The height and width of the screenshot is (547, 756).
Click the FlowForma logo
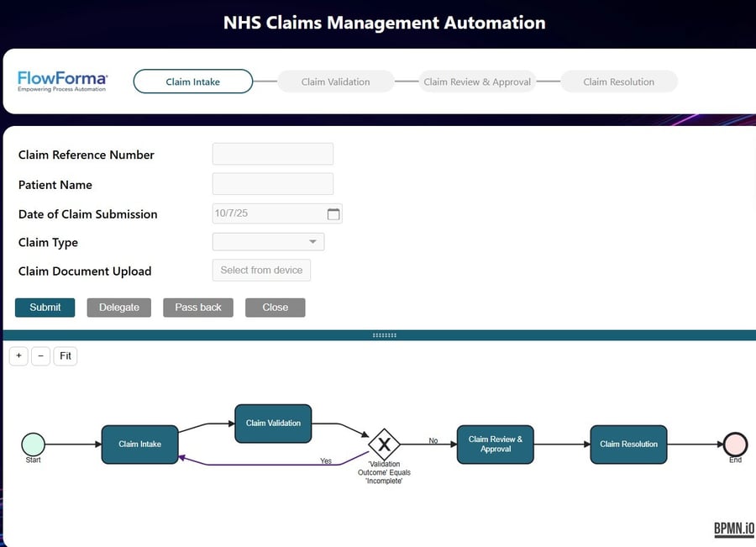[62, 82]
